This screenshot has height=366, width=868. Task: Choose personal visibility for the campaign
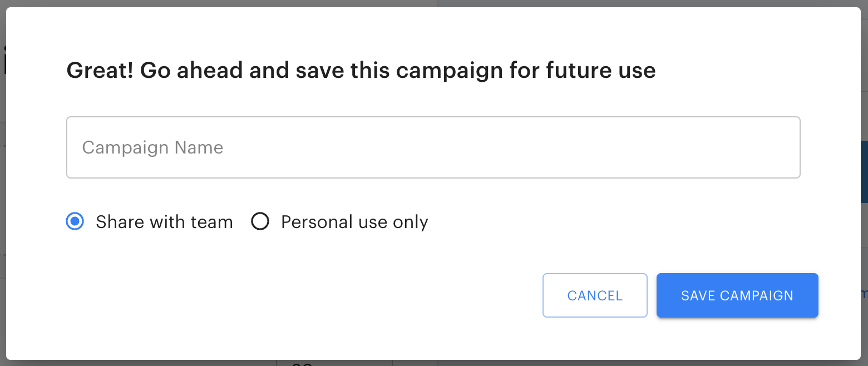pyautogui.click(x=260, y=221)
